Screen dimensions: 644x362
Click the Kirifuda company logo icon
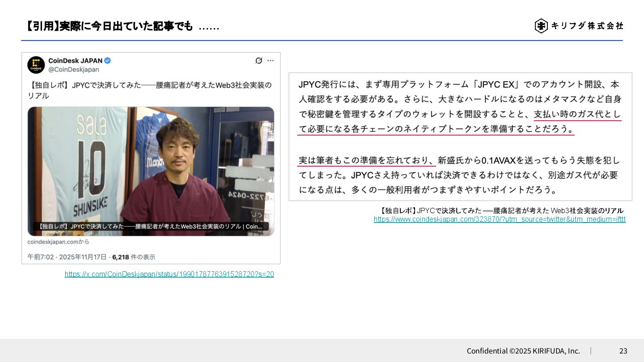click(x=541, y=26)
